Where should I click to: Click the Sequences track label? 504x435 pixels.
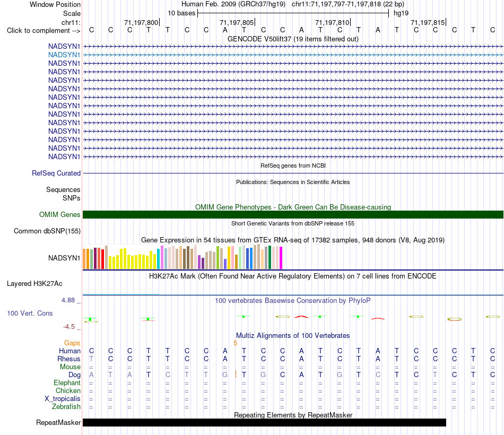point(63,190)
